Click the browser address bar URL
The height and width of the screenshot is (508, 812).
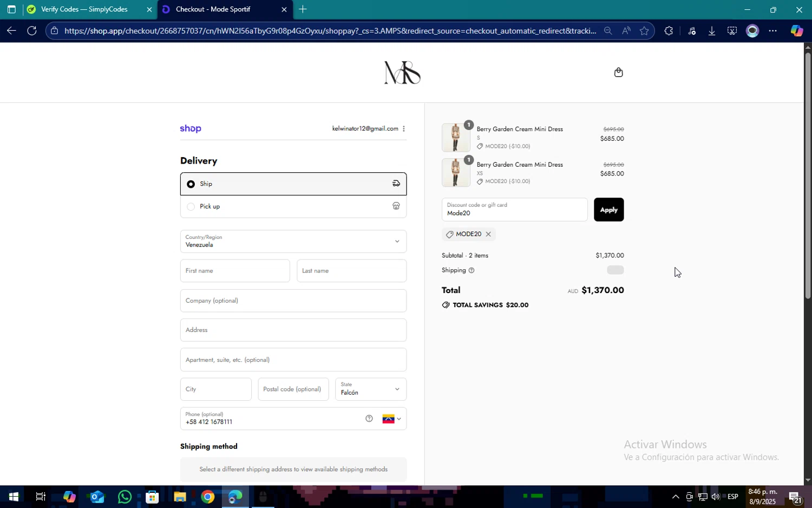330,31
